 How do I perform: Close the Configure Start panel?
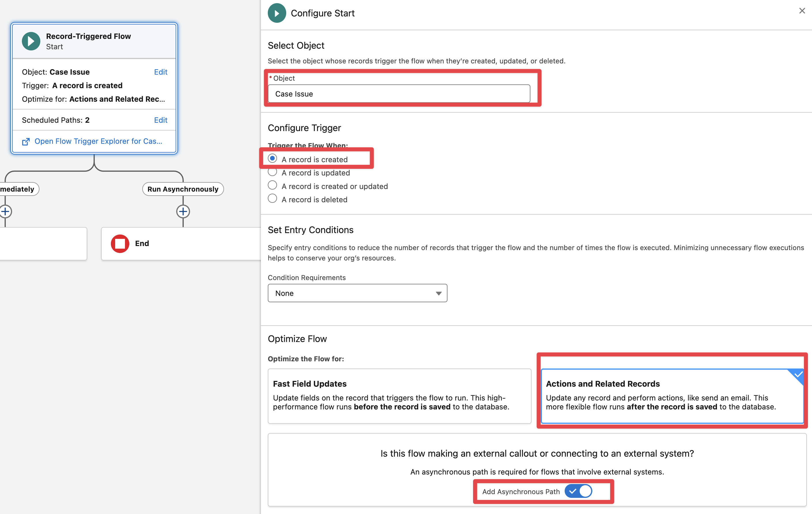(x=802, y=11)
